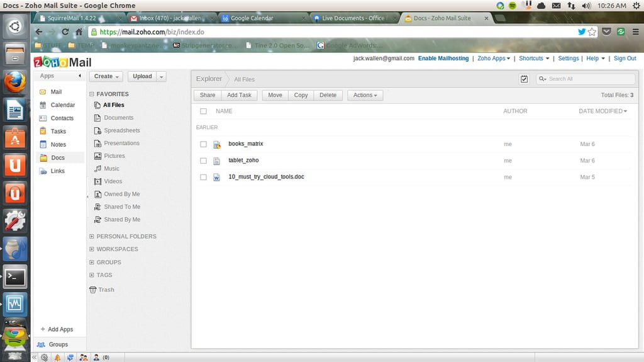644x362 pixels.
Task: Open Firefox from the Ubuntu launcher
Action: (x=15, y=81)
